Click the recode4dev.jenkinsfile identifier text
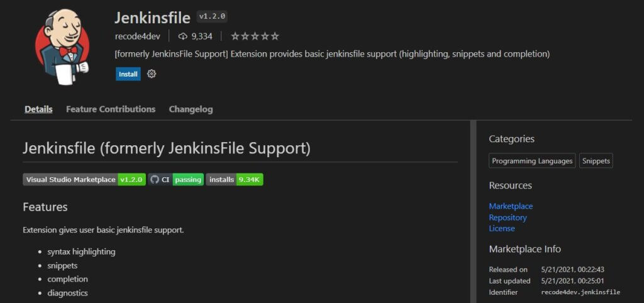 coord(580,292)
